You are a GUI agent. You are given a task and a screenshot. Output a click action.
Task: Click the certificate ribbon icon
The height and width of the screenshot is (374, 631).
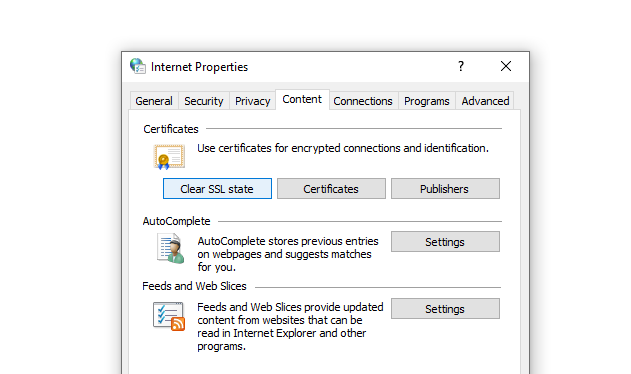coord(169,157)
